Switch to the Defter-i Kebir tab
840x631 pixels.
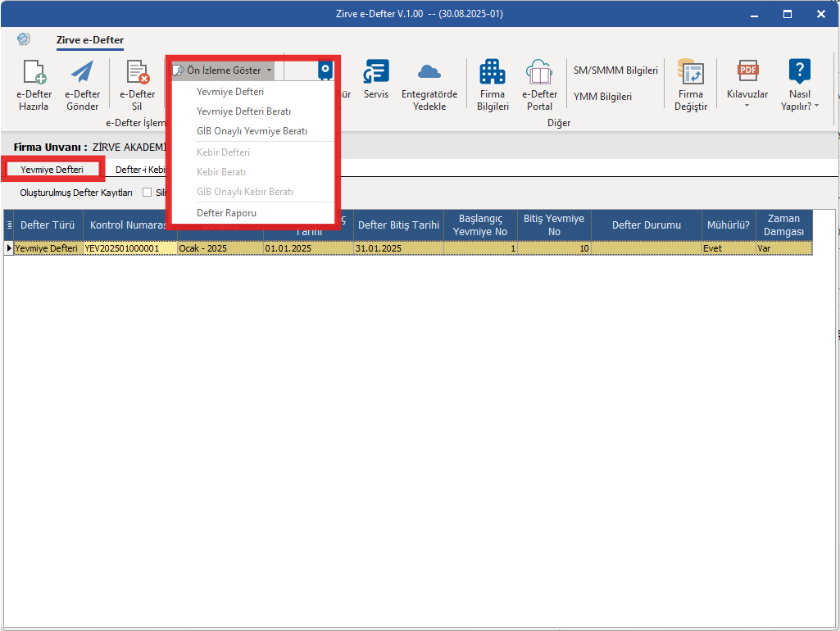point(140,170)
